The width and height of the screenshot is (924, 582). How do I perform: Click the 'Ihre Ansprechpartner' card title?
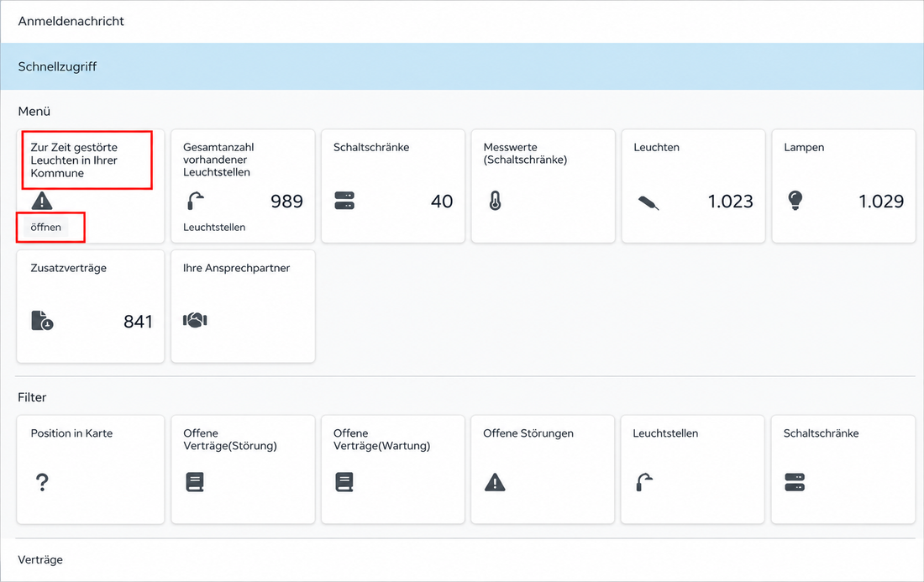pos(236,268)
